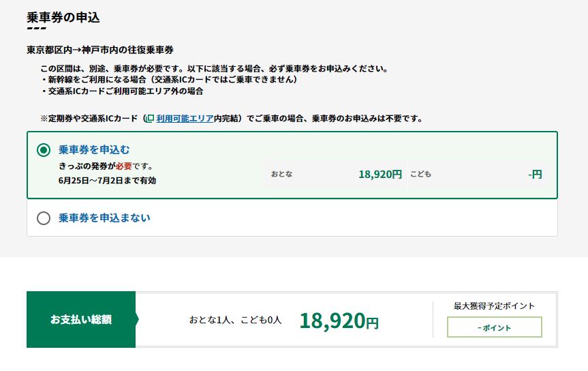Click the 乗車券の申込 heading
The height and width of the screenshot is (371, 588).
point(63,18)
